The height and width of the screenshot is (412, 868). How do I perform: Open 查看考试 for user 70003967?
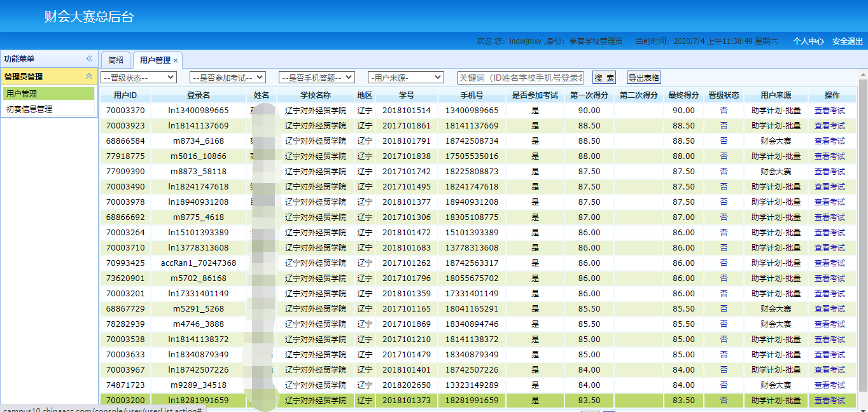pyautogui.click(x=830, y=370)
